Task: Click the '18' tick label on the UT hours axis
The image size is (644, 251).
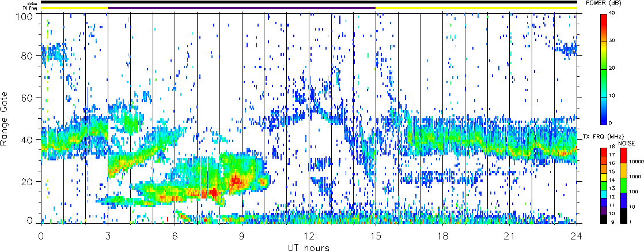Action: [x=443, y=236]
